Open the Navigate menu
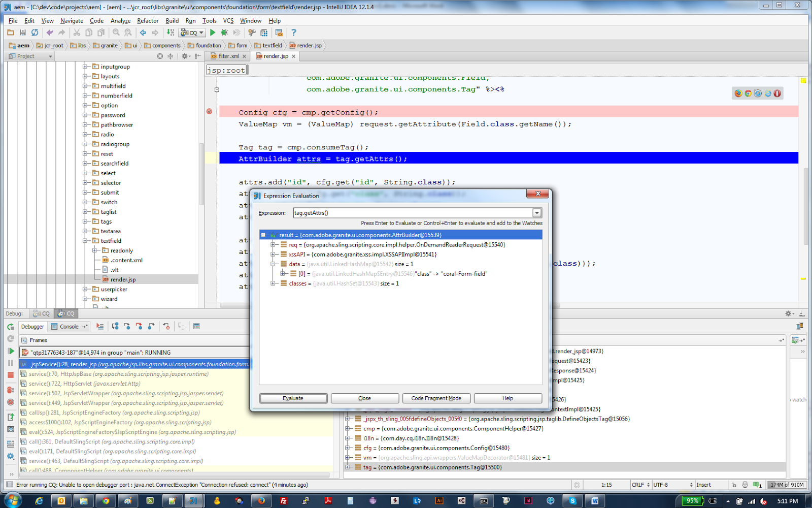Screen dimensions: 812x508 pos(72,21)
